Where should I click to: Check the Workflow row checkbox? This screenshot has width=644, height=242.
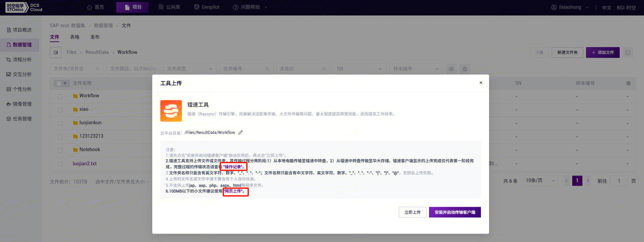(x=60, y=97)
